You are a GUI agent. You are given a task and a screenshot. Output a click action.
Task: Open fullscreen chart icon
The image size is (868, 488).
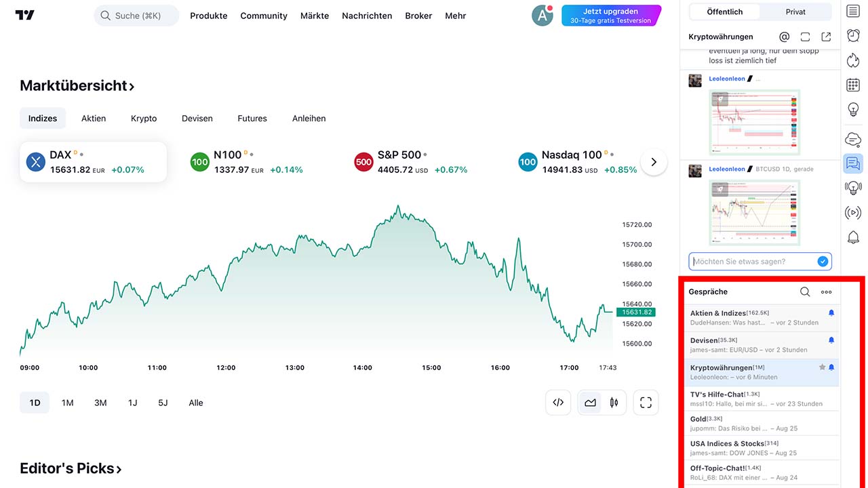[646, 403]
